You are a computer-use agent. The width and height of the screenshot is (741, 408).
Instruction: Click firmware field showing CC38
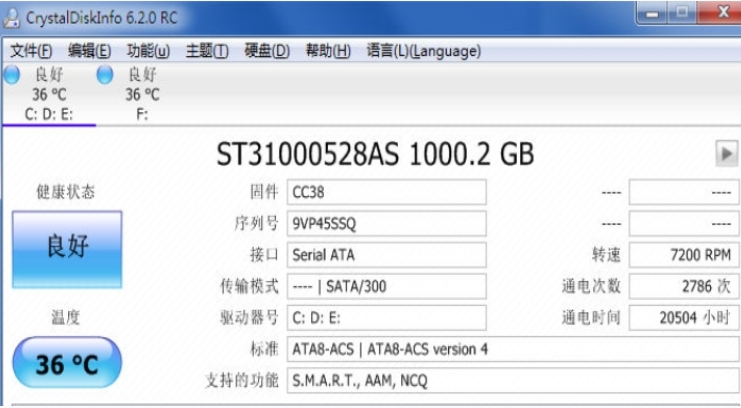(387, 192)
